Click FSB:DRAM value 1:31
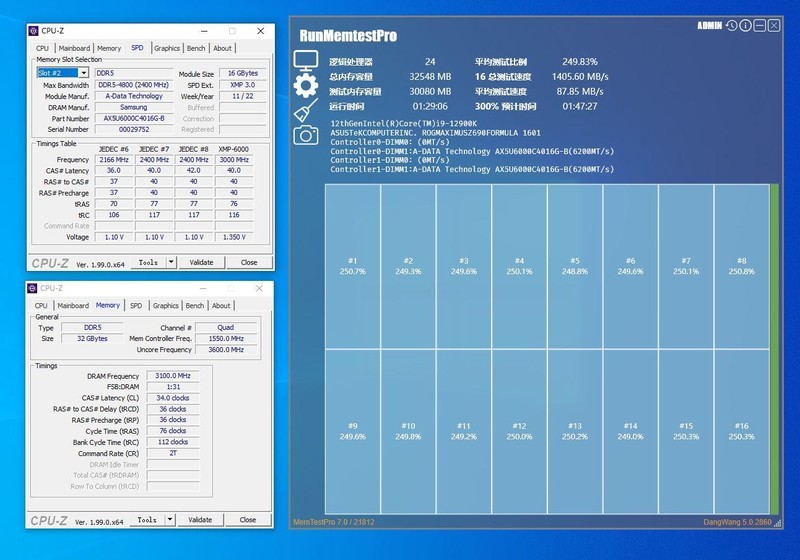This screenshot has height=560, width=800. (x=173, y=387)
